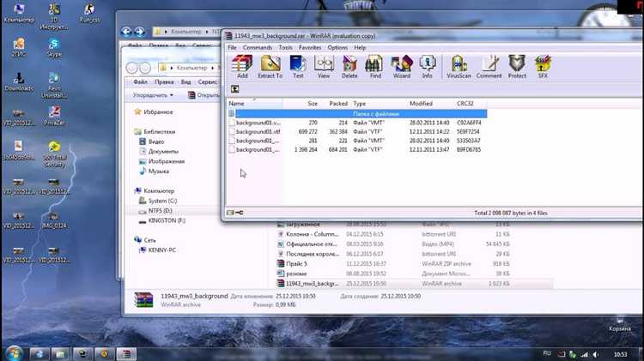Add a Comment to the archive
The width and height of the screenshot is (644, 361).
(x=489, y=67)
